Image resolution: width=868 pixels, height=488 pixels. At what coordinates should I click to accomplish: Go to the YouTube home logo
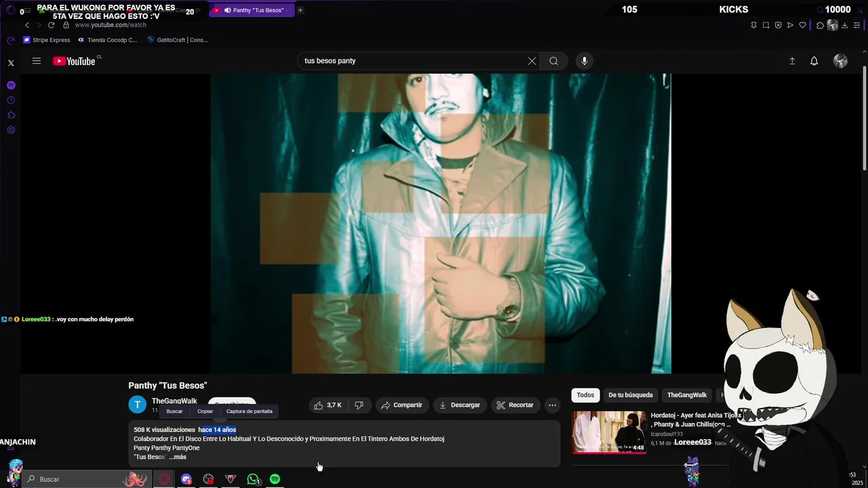[74, 61]
